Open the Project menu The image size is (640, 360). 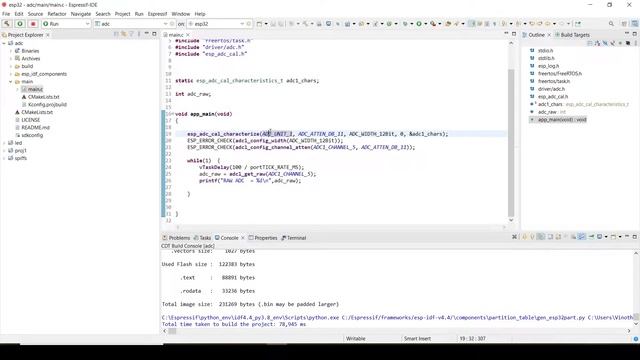tap(122, 14)
